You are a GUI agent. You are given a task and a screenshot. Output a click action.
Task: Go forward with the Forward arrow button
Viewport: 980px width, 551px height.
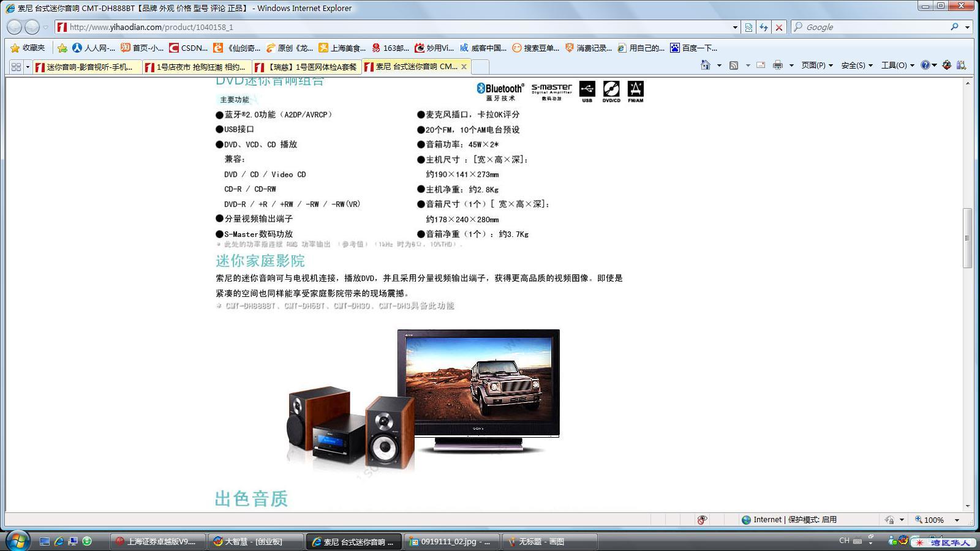[32, 27]
